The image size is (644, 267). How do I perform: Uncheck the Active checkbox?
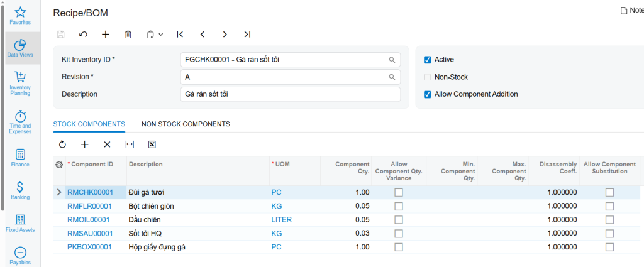(x=427, y=60)
